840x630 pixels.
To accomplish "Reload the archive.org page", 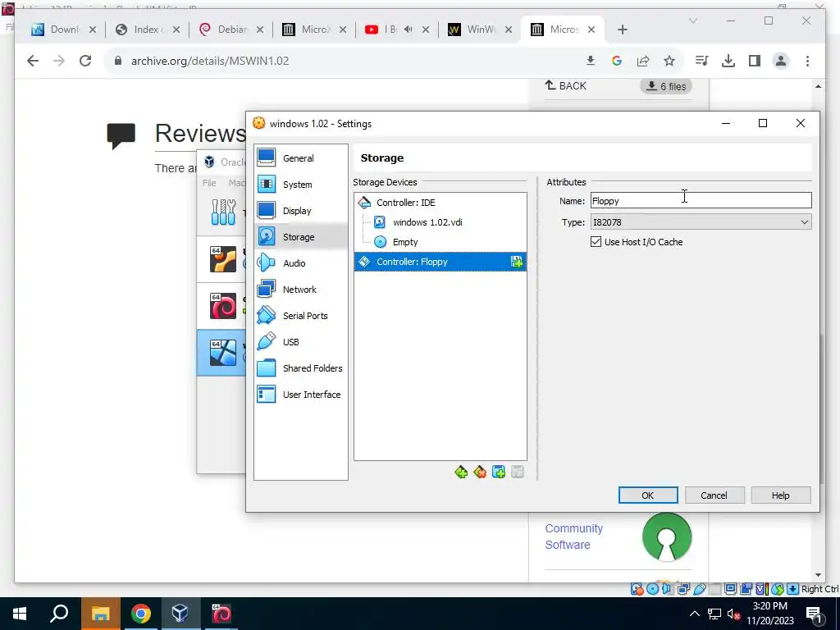I will pos(85,61).
